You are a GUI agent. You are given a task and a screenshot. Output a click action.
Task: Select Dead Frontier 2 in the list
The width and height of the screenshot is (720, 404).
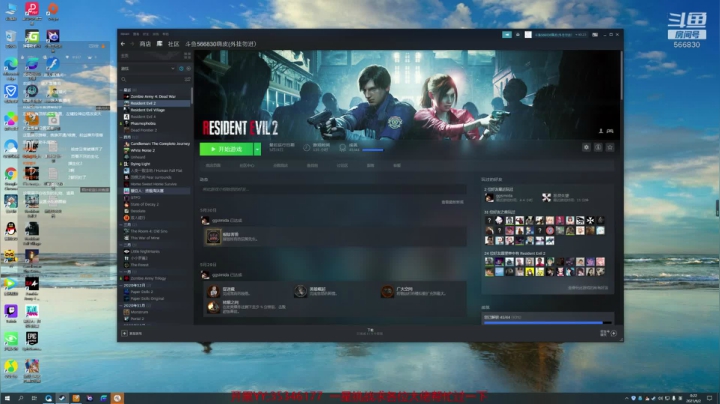click(144, 130)
